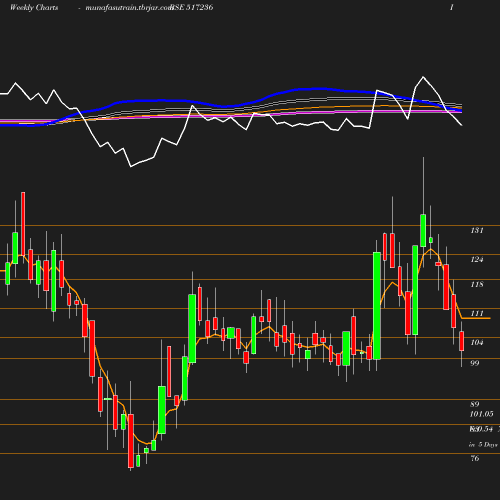The image size is (500, 500).
Task: Click the 118 price level label
Action: click(477, 284)
